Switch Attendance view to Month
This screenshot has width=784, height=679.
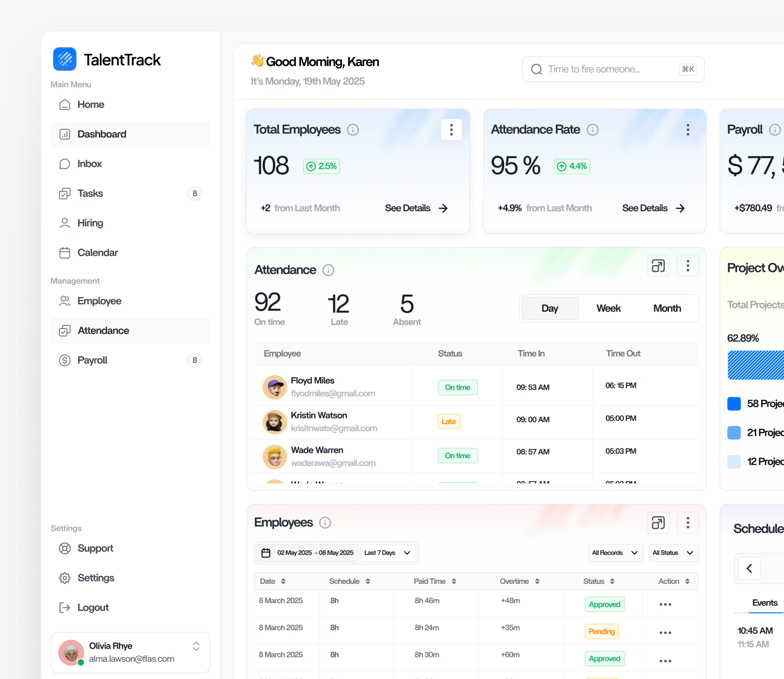click(667, 308)
